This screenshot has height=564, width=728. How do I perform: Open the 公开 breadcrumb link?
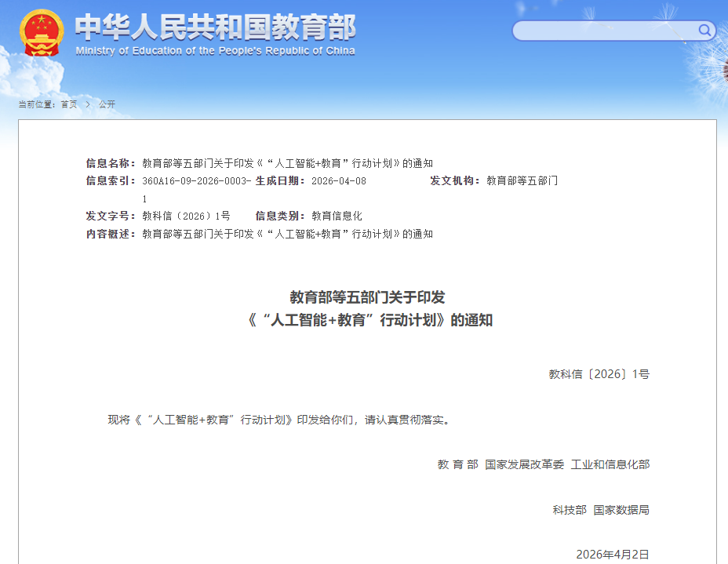[107, 104]
